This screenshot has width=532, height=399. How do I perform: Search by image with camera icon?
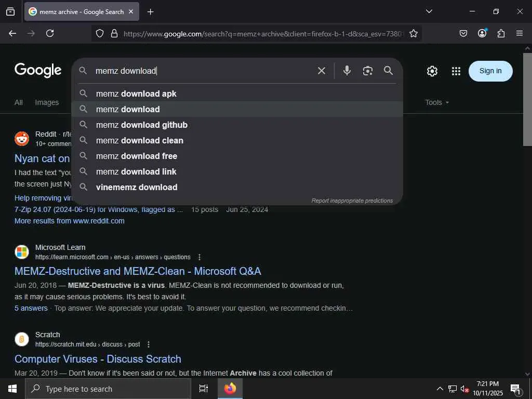(x=368, y=71)
